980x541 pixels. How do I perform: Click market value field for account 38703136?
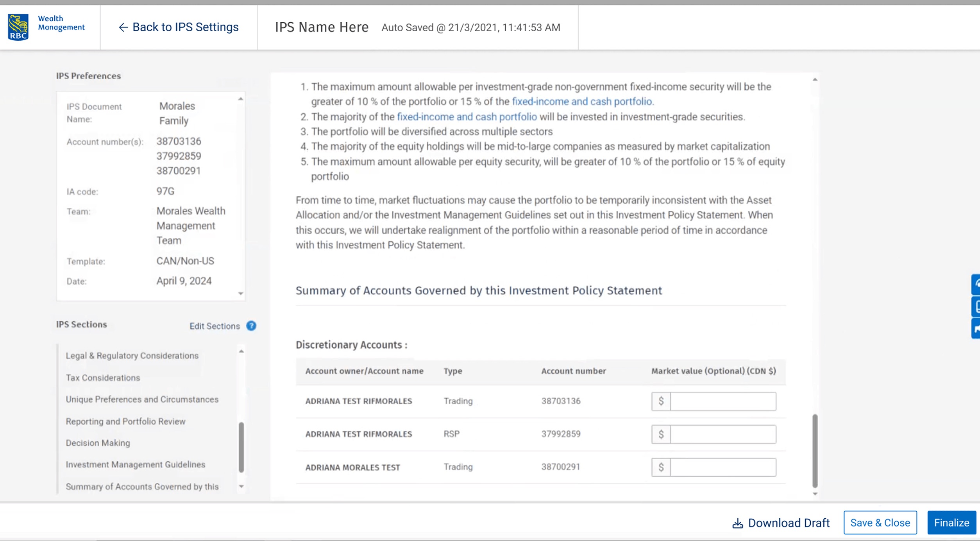pos(722,401)
